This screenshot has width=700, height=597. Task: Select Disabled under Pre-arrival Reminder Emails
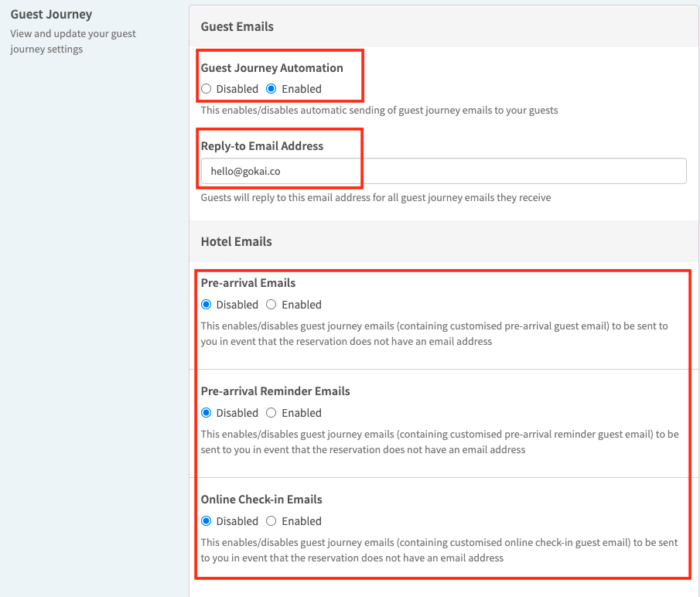pos(207,413)
